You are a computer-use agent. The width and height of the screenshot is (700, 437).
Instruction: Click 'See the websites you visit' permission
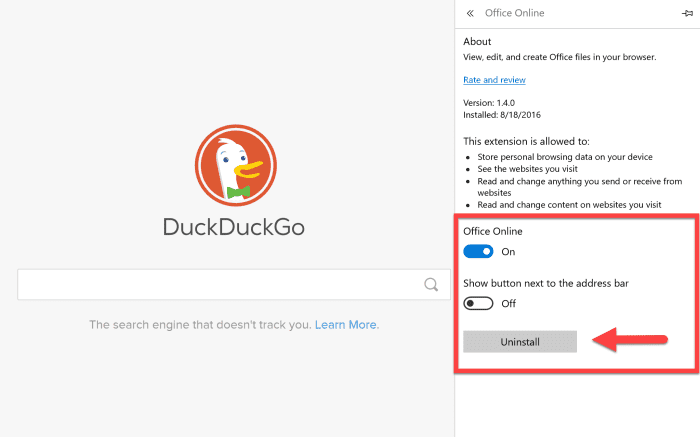click(x=527, y=169)
